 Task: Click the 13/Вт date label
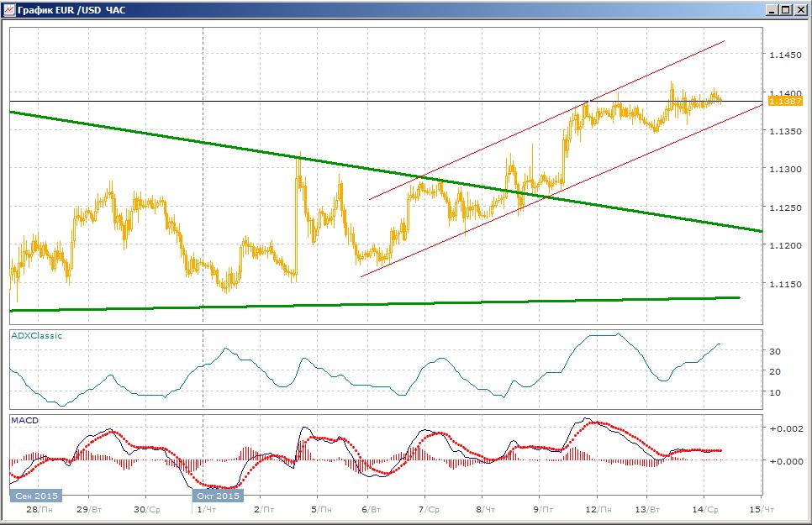tap(647, 510)
